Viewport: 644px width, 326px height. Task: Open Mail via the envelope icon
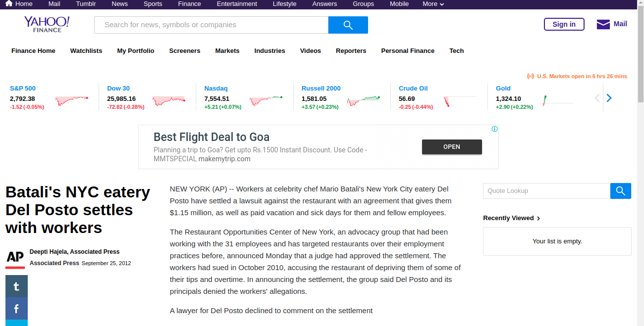click(603, 24)
